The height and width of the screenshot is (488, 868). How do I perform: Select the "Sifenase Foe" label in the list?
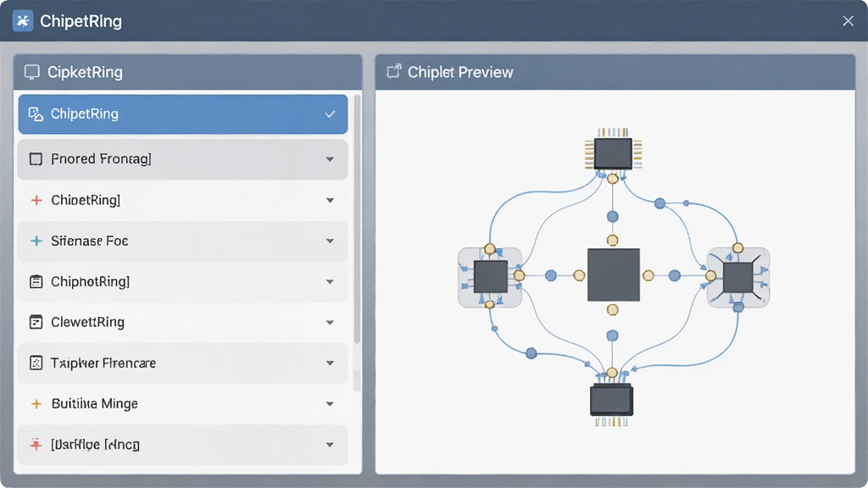90,241
